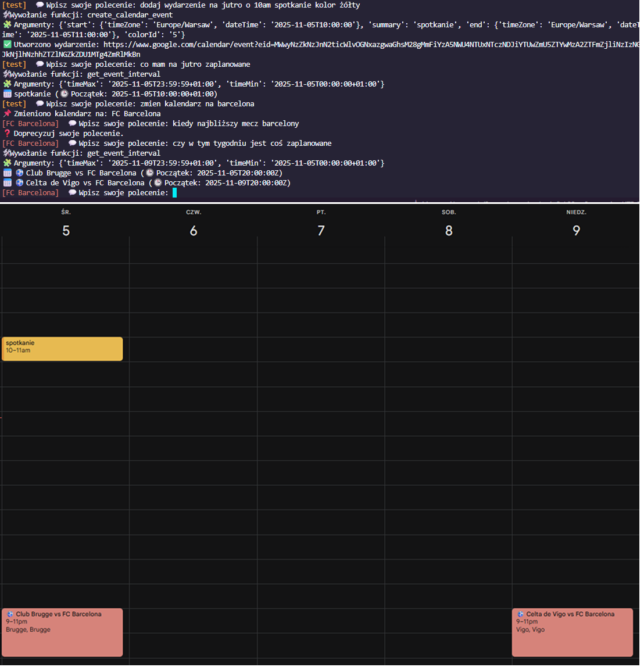Screen dimensions: 644x667
Task: Click red question mark icon before "Doprecyzuj"
Action: pyautogui.click(x=6, y=133)
